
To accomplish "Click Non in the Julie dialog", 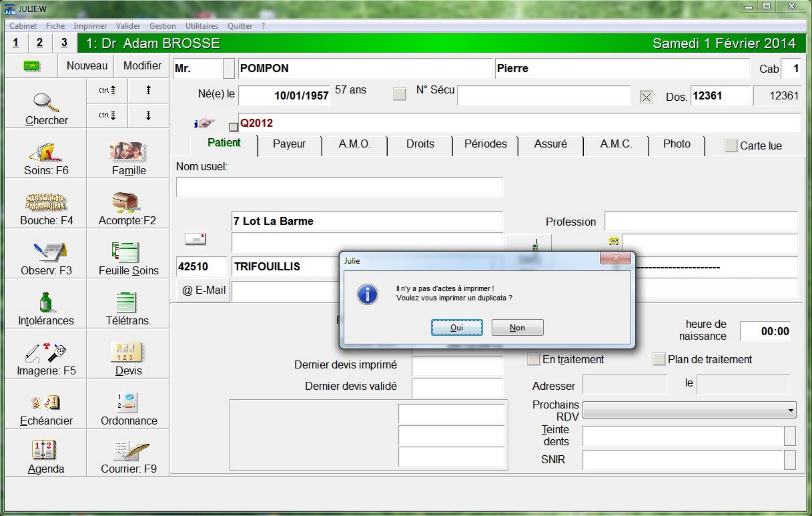I will tap(517, 328).
